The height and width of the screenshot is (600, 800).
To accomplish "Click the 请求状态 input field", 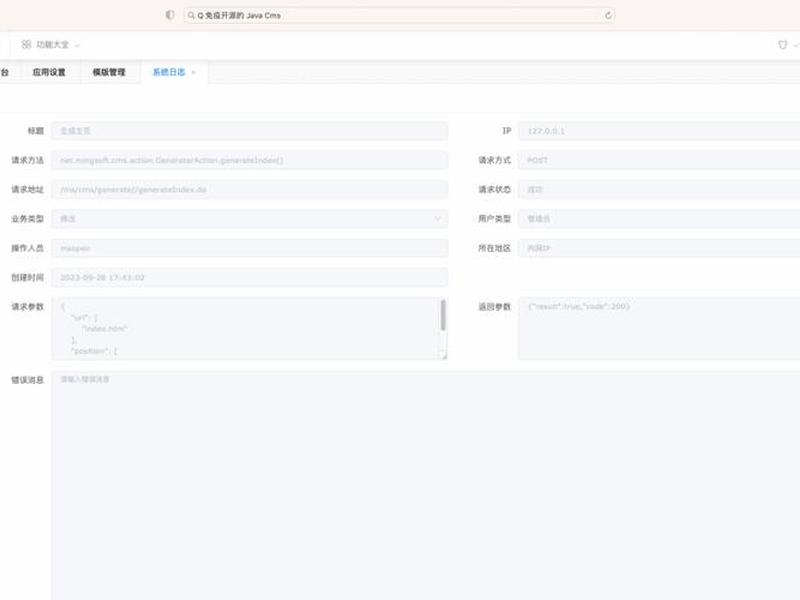I will [659, 190].
